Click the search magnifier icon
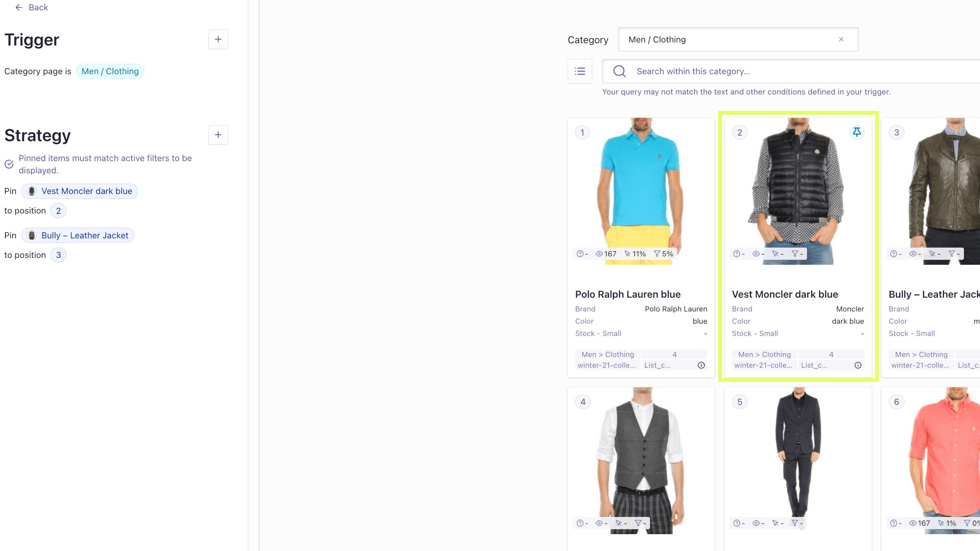This screenshot has height=551, width=980. pyautogui.click(x=619, y=71)
